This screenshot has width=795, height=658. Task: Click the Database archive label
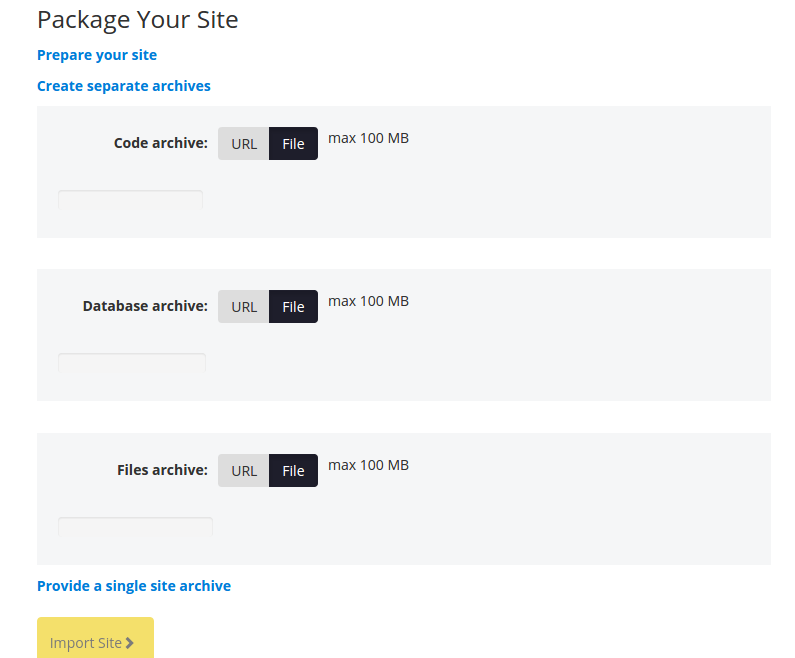(x=145, y=306)
